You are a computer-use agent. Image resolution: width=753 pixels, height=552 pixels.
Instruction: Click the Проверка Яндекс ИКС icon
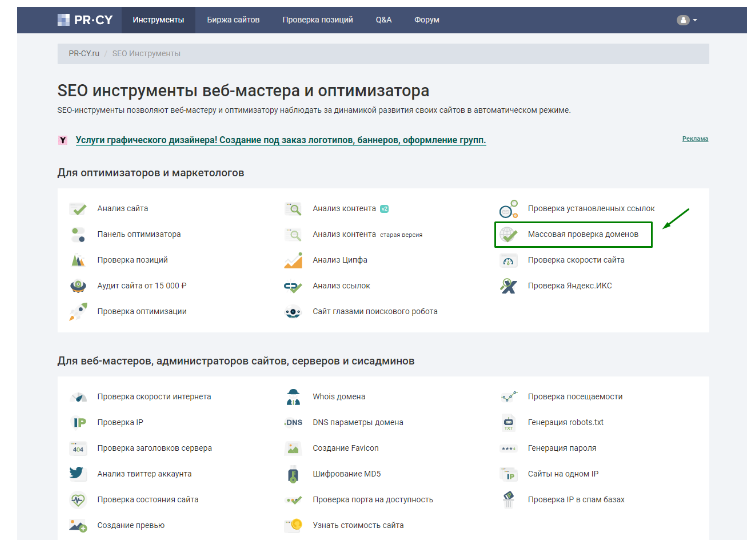(508, 286)
